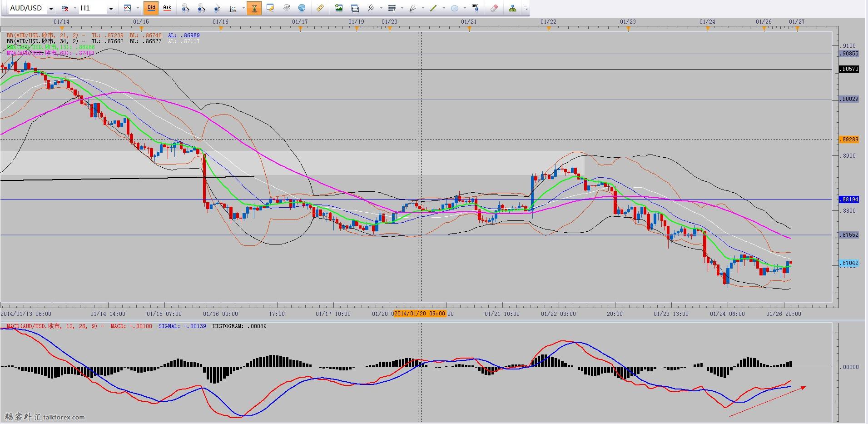Click the chart type line icon

(x=127, y=8)
